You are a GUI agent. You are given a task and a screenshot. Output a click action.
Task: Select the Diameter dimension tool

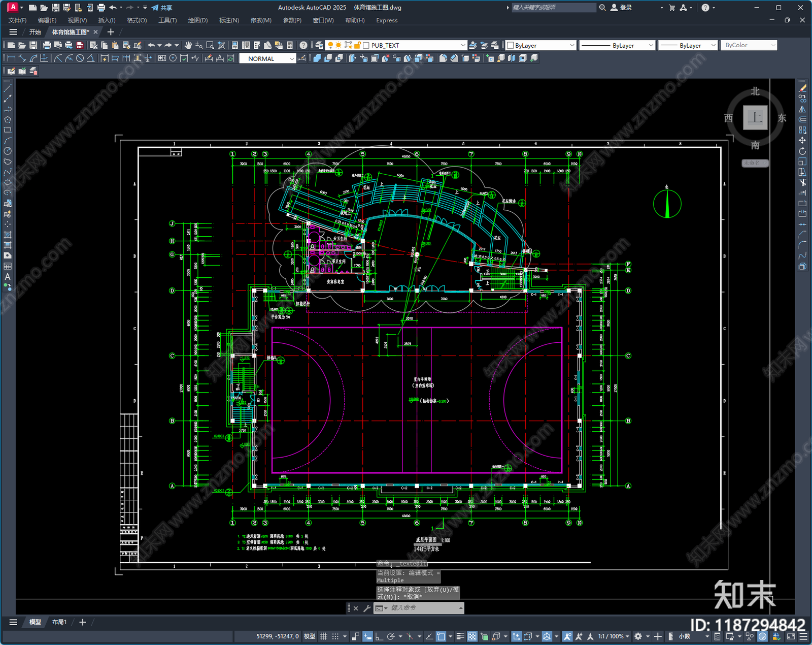(80, 58)
